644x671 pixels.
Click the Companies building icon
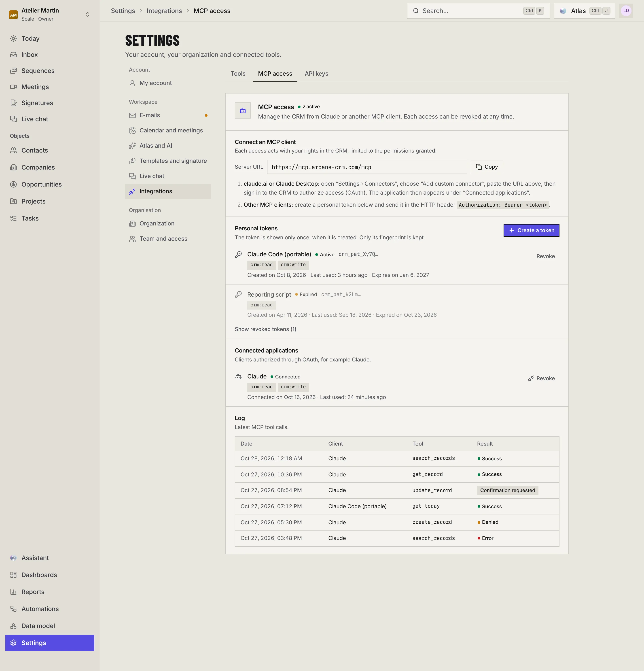[x=13, y=167]
